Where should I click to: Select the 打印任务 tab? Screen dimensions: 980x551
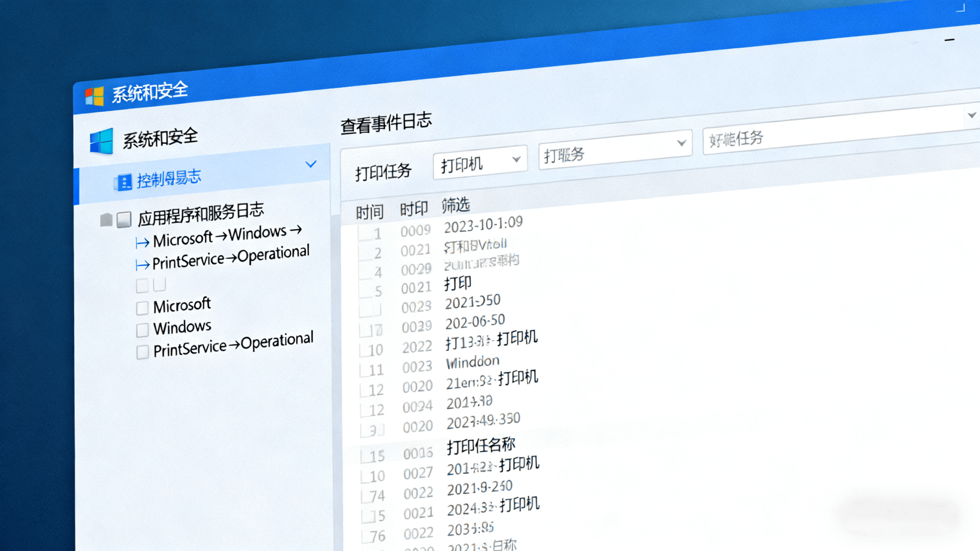(x=383, y=172)
